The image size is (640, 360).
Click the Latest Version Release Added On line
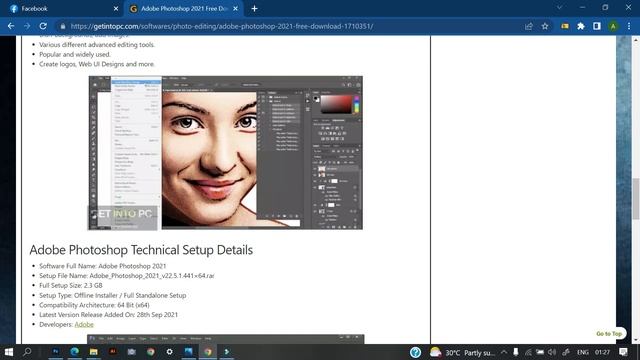tap(109, 315)
